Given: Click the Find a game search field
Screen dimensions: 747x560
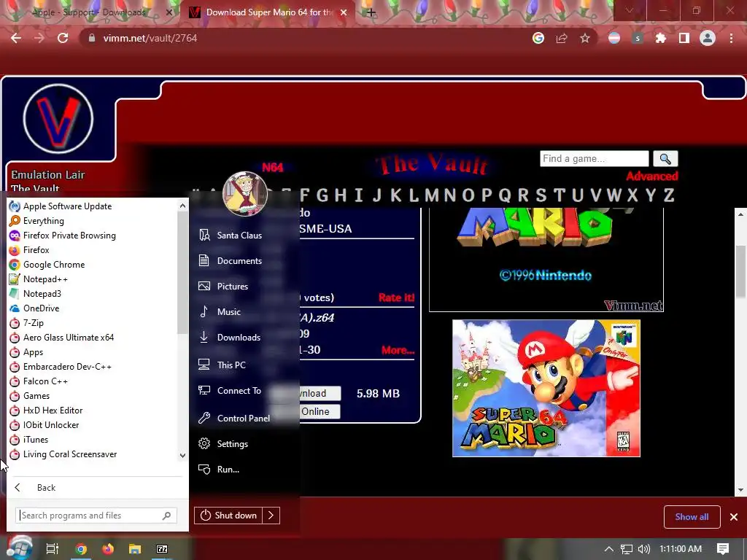Looking at the screenshot, I should [594, 158].
